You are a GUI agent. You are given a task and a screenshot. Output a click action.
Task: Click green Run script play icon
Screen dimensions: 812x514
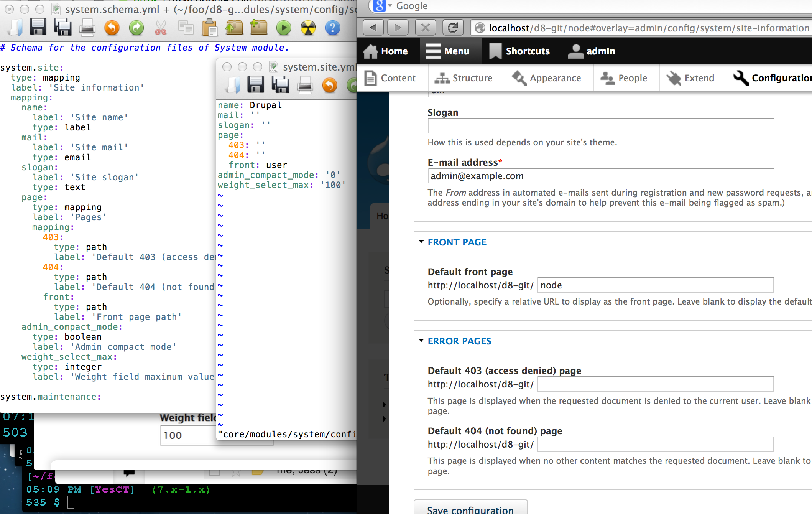(x=284, y=28)
